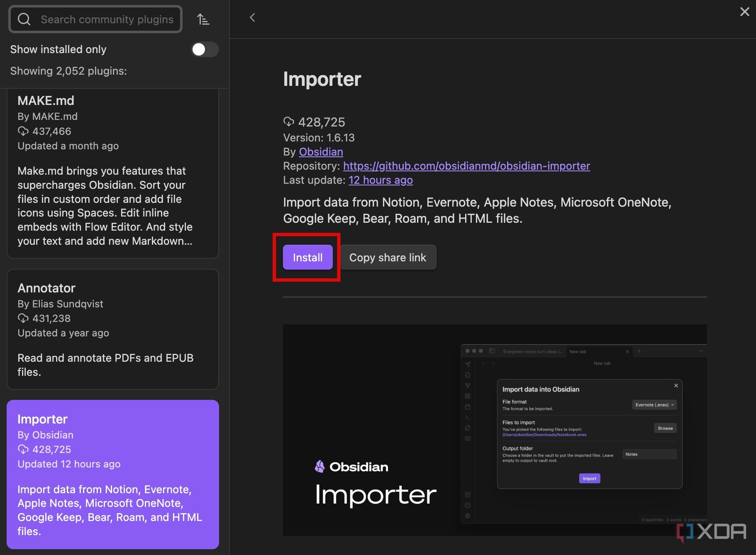Click Copy share link button
The width and height of the screenshot is (756, 555).
[388, 257]
